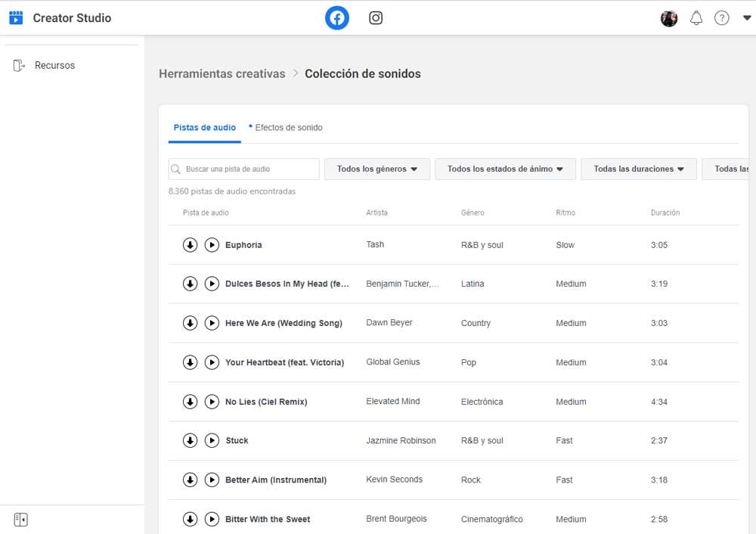Download the Euphoria track
The height and width of the screenshot is (534, 756).
pyautogui.click(x=191, y=245)
